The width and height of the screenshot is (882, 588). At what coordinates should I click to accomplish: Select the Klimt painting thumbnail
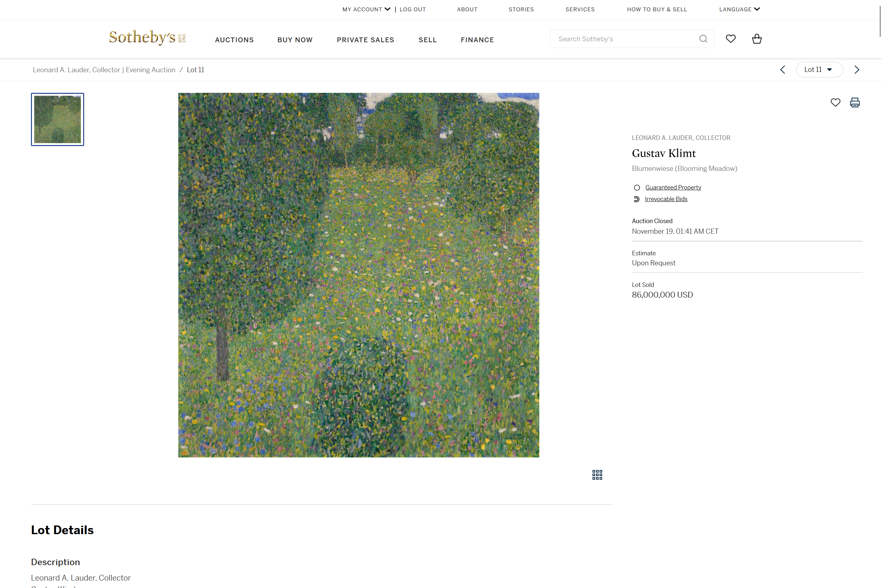[x=57, y=119]
